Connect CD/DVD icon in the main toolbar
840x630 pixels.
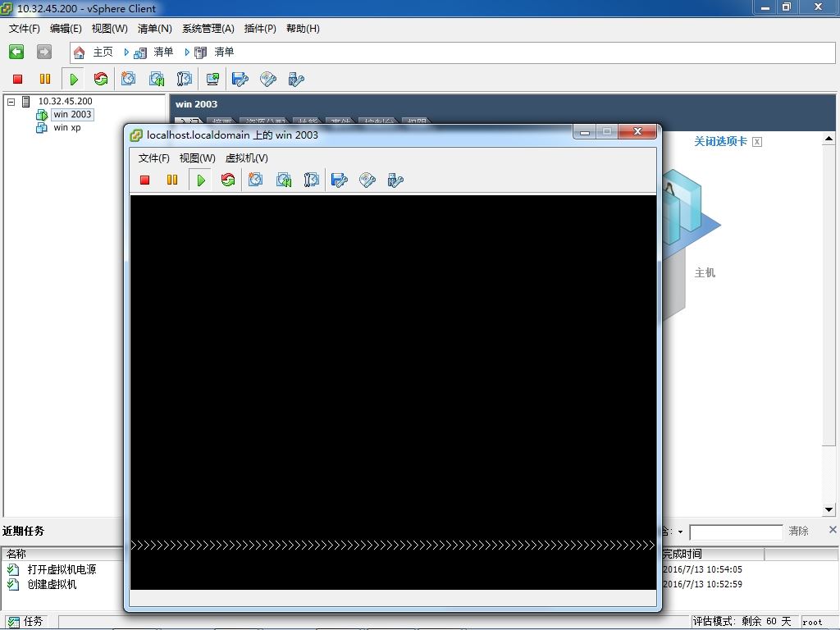tap(268, 80)
